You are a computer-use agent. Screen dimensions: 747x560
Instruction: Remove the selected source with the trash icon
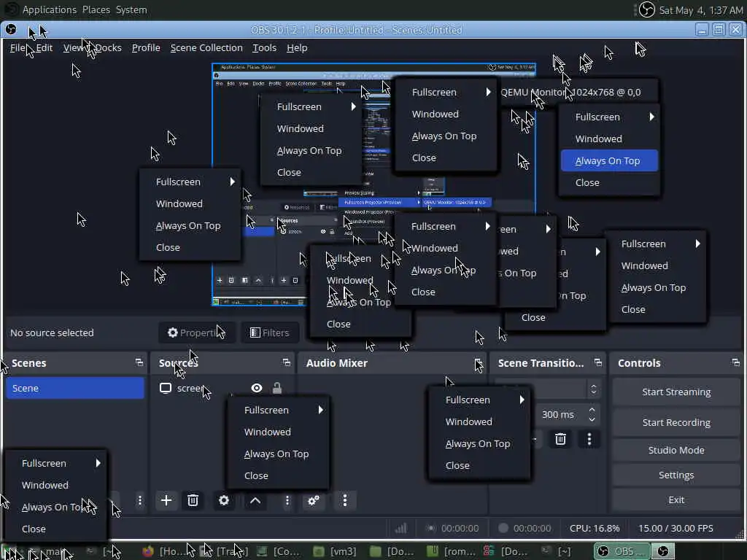tap(193, 500)
